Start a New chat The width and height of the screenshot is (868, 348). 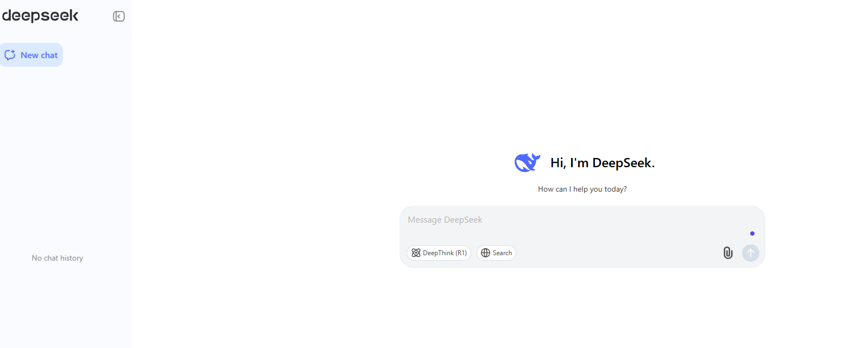point(31,55)
